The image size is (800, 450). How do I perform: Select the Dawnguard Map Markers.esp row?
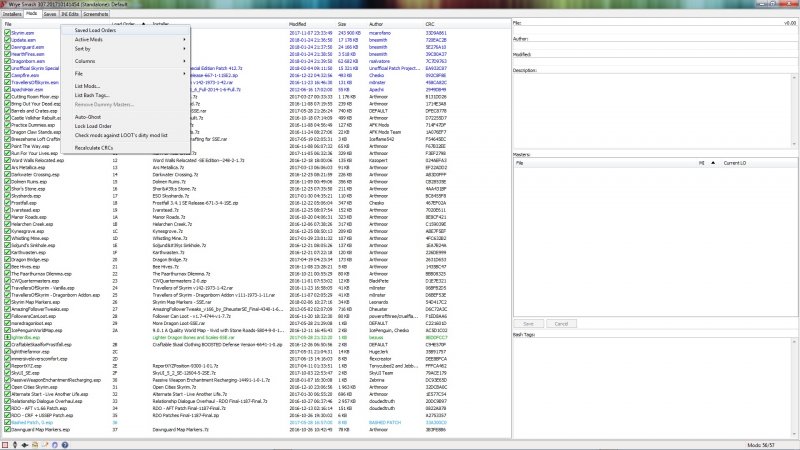(257, 430)
